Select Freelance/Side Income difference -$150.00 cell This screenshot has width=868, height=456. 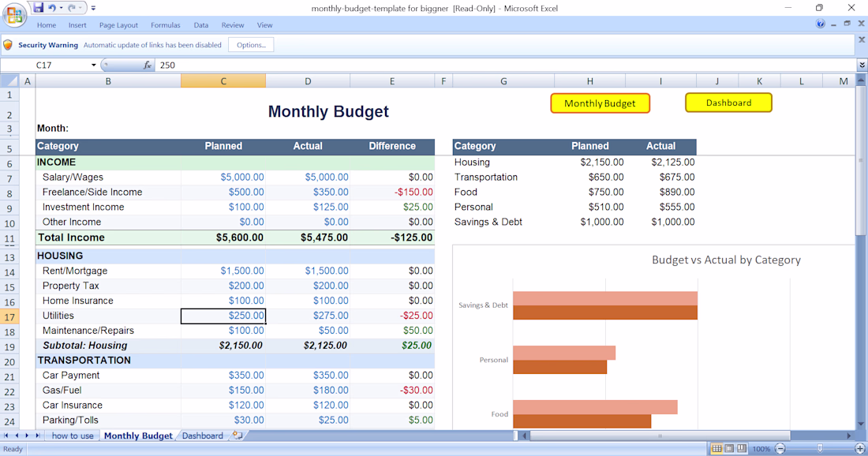coord(392,192)
